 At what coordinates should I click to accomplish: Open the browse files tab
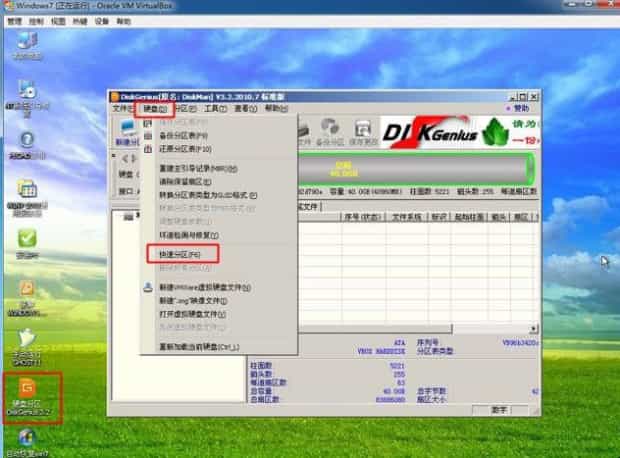pos(309,206)
